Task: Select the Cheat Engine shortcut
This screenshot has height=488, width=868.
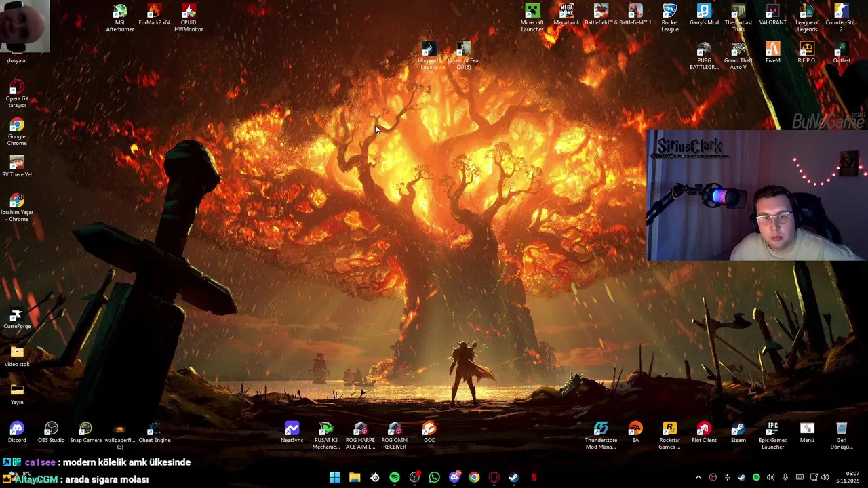Action: point(155,433)
